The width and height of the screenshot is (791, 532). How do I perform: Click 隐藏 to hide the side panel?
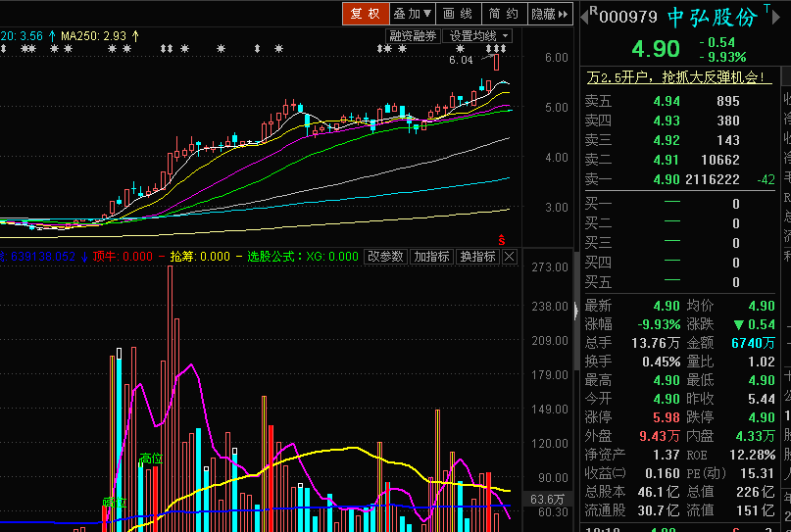tap(549, 14)
